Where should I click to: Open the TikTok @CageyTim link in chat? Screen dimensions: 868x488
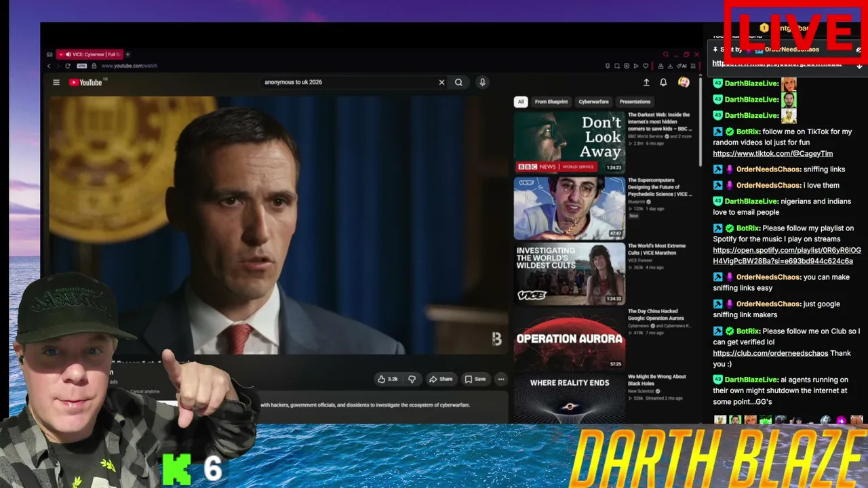773,153
